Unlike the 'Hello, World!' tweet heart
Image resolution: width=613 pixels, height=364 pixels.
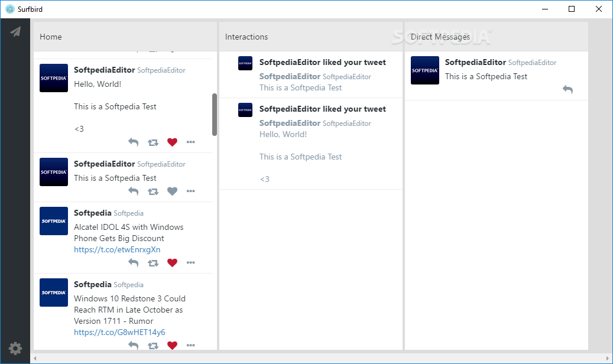[x=172, y=142]
